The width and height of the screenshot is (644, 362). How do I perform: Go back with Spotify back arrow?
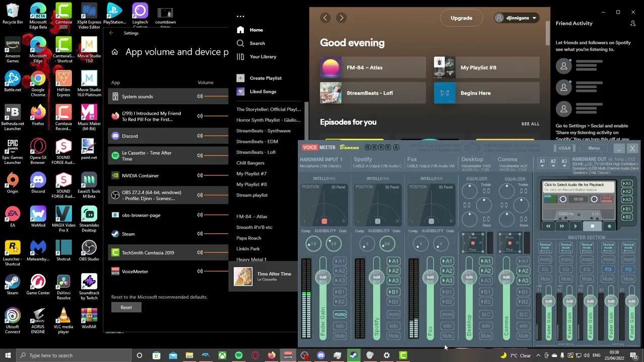325,18
